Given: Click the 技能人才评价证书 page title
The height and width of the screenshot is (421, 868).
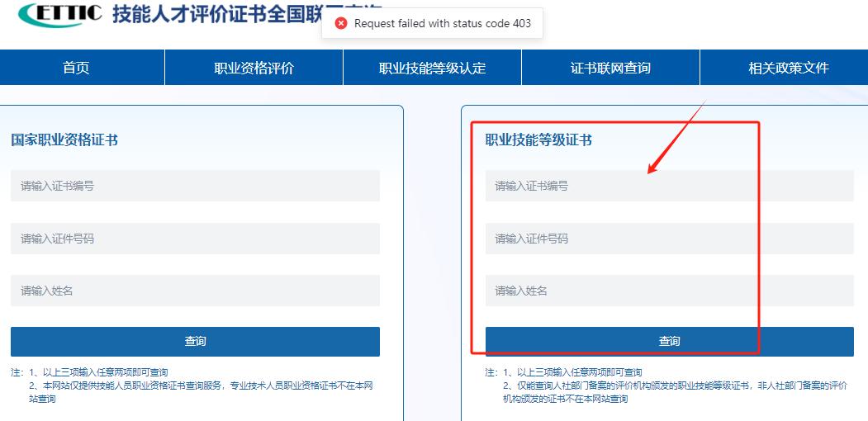Looking at the screenshot, I should [x=215, y=15].
